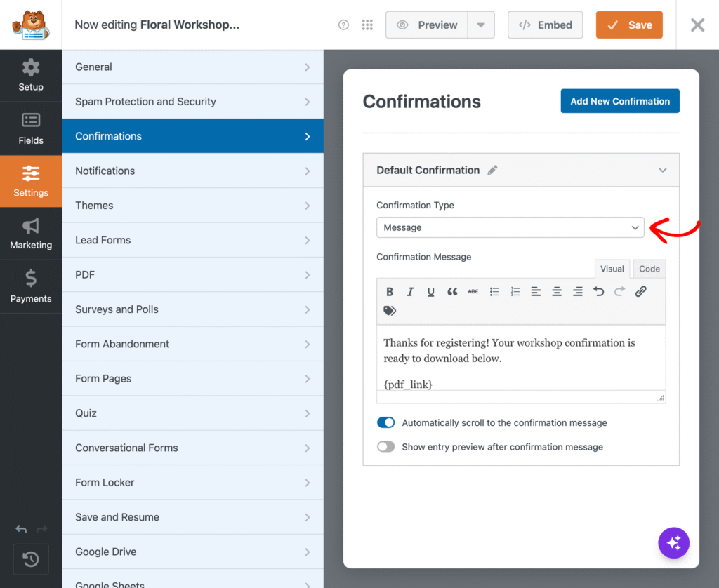Viewport: 719px width, 588px height.
Task: Align text left in editor
Action: (x=536, y=291)
